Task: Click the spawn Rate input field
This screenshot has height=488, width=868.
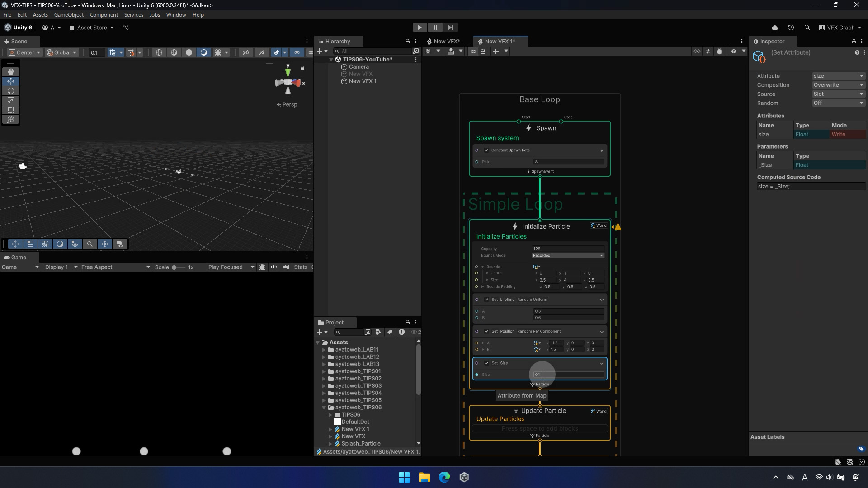Action: point(568,162)
